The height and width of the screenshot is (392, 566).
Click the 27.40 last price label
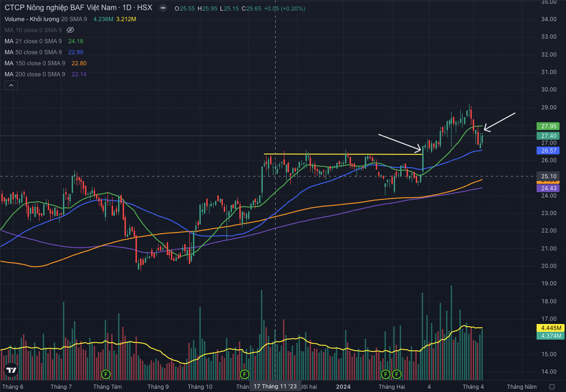[x=549, y=136]
